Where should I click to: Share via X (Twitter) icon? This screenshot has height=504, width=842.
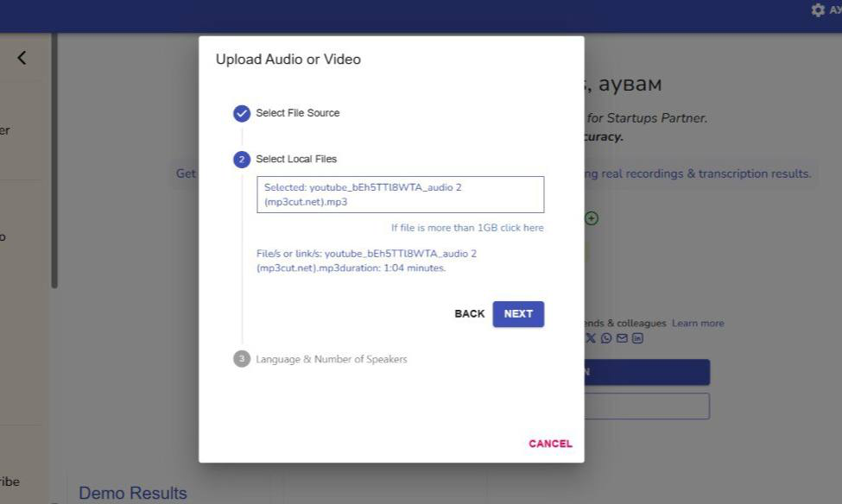coord(591,338)
